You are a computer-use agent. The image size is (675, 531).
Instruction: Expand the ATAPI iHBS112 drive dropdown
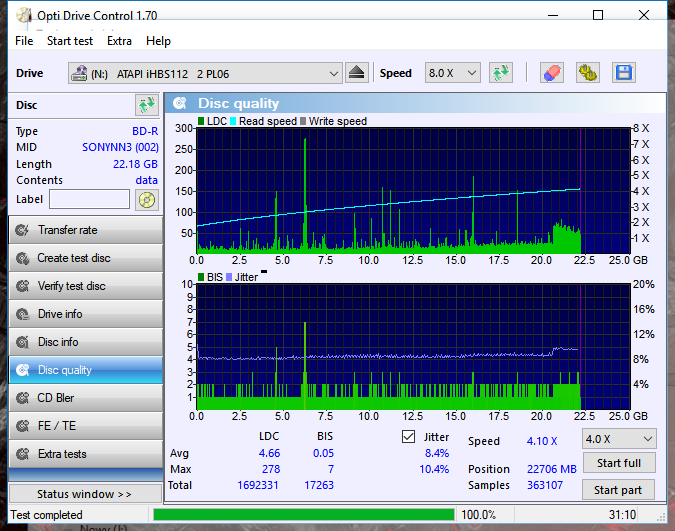point(205,74)
